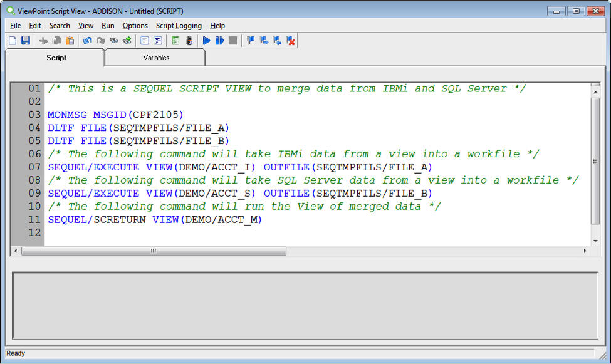
Task: Set a breakpoint with the blue flag icon
Action: click(x=250, y=40)
